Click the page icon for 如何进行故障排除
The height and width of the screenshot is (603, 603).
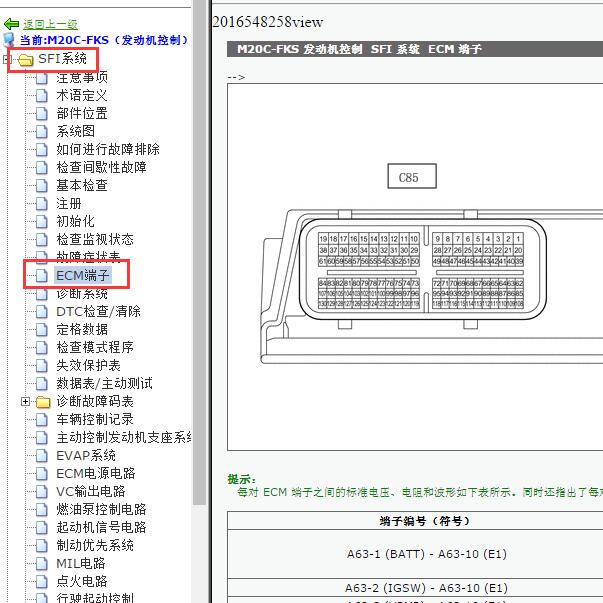[x=42, y=150]
